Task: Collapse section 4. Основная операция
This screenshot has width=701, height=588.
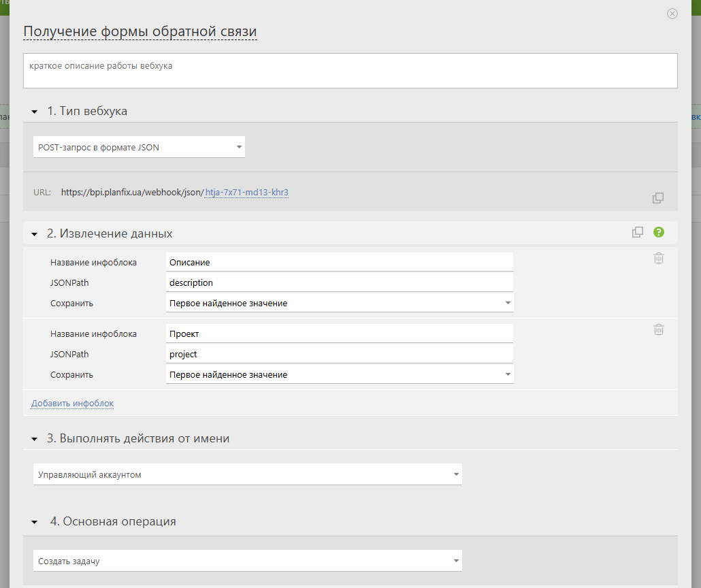Action: coord(35,522)
